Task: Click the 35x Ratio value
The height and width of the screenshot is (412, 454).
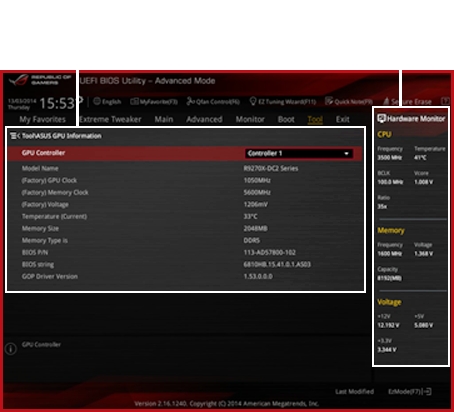Action: tap(382, 207)
